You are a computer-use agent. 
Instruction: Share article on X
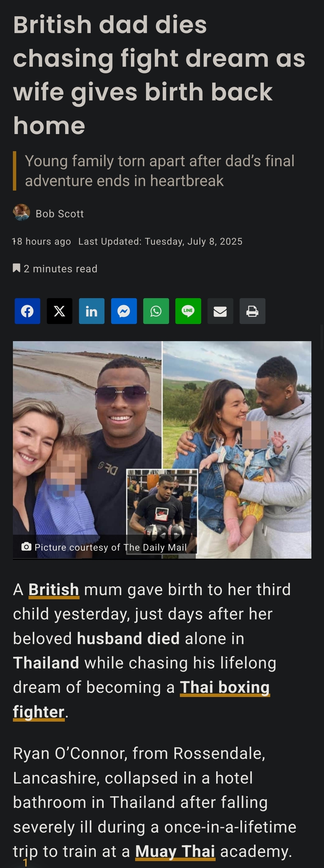60,311
